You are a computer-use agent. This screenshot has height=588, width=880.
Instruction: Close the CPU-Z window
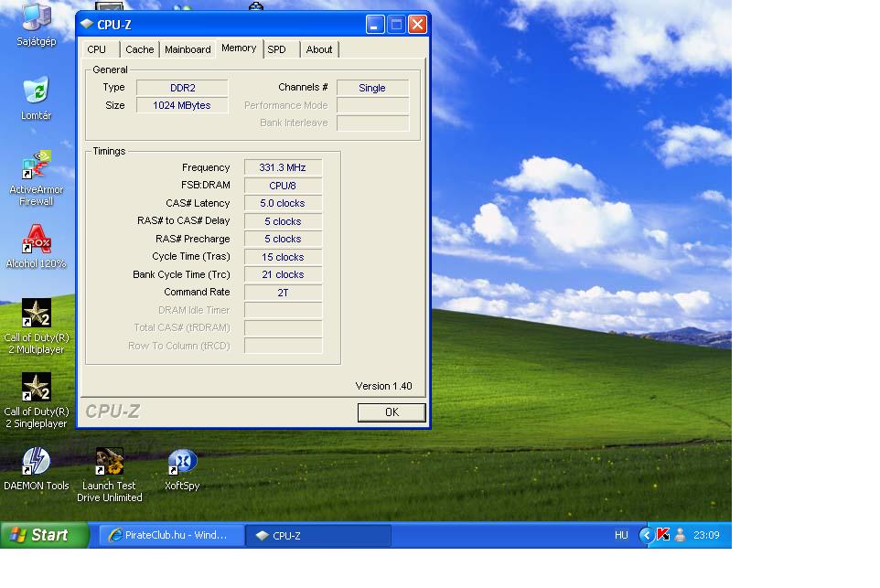point(417,24)
